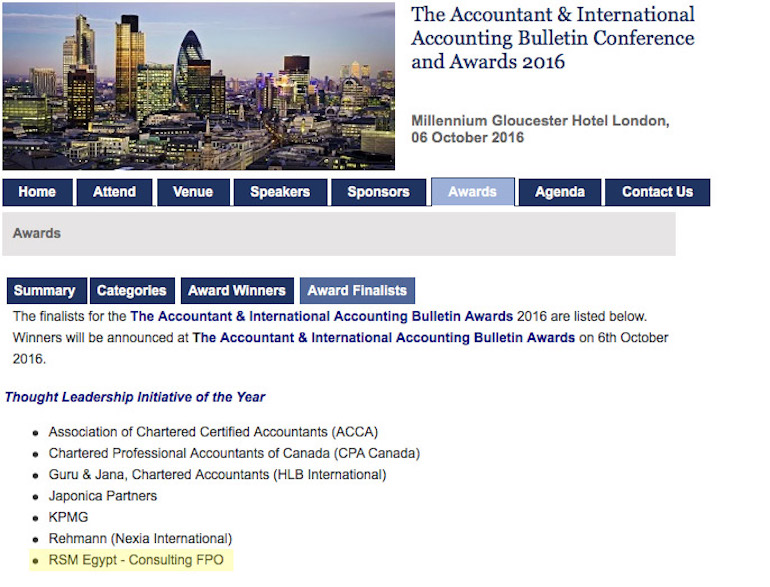Screen dimensions: 770x587
Task: Open the Speakers section
Action: coord(280,192)
